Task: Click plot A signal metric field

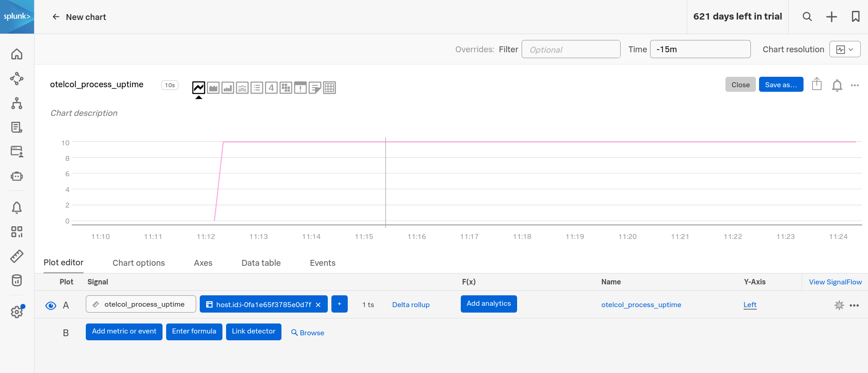Action: point(141,304)
